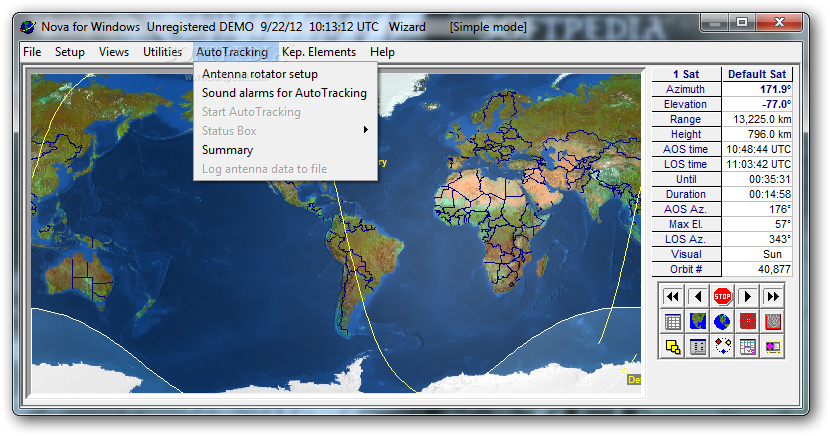Click the 171.9° azimuth value

point(757,89)
